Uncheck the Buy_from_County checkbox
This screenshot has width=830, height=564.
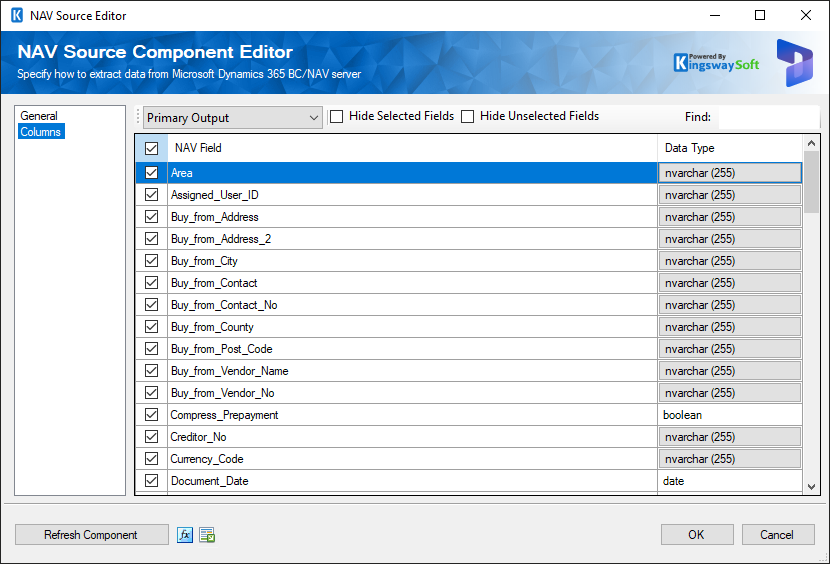coord(151,327)
